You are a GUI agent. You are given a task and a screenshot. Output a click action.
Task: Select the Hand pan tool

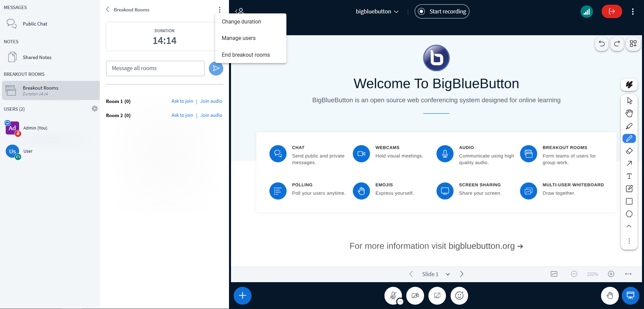click(629, 113)
